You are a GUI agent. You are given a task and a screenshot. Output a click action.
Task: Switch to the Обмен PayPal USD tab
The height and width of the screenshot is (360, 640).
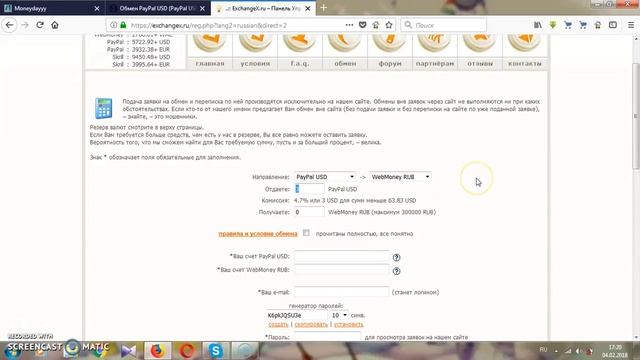[158, 8]
